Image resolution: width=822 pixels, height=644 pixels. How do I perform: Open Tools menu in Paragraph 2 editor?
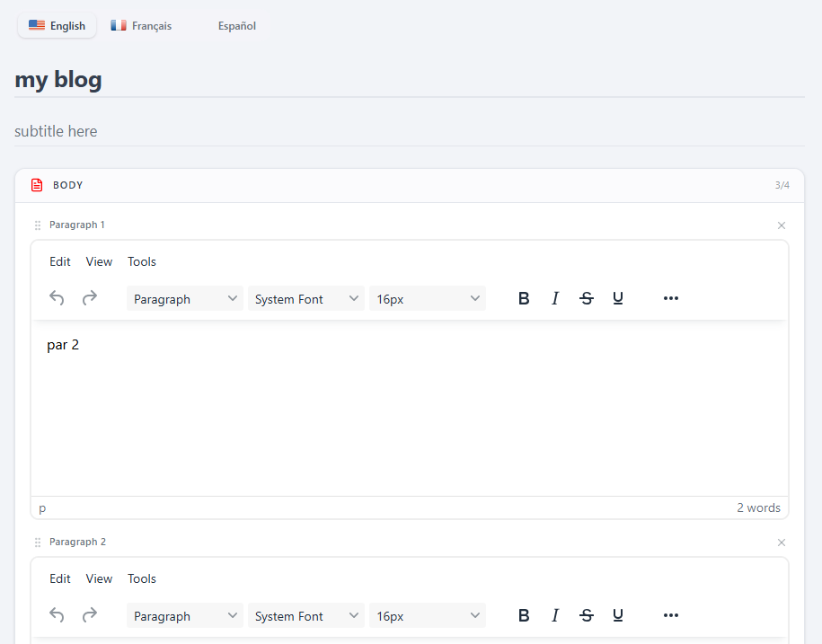pos(142,578)
